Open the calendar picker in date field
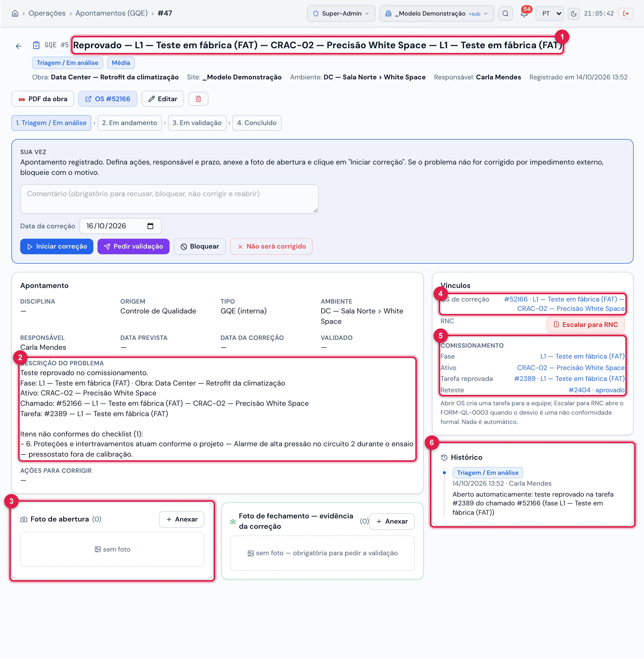The height and width of the screenshot is (659, 644). pos(151,226)
